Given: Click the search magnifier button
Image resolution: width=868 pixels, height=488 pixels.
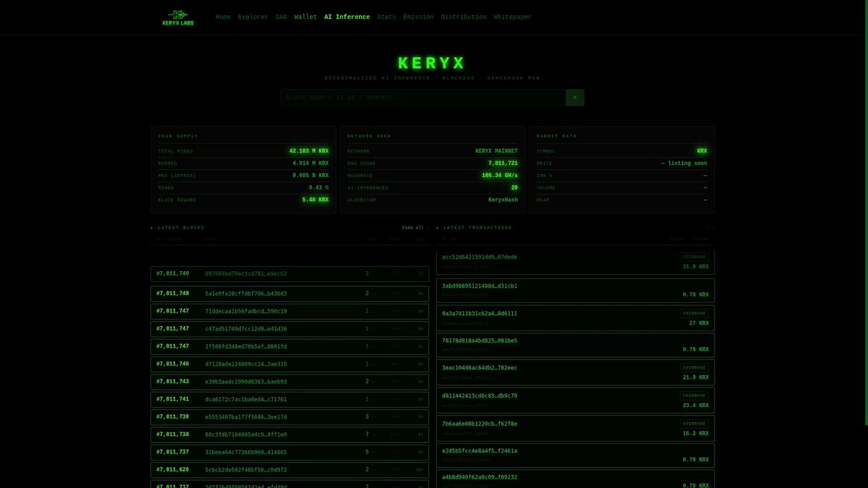Looking at the screenshot, I should 575,98.
